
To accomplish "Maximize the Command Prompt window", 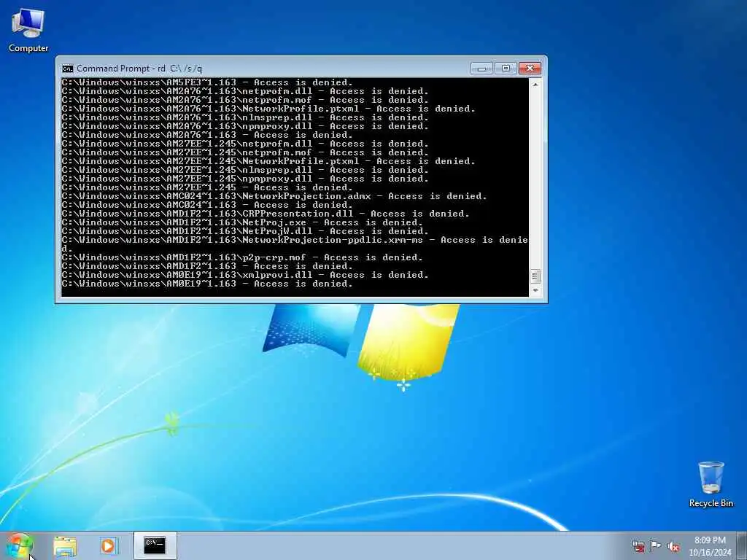I will [506, 69].
